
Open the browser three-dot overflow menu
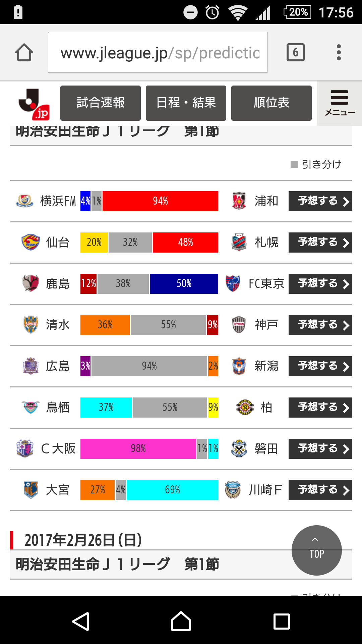coord(339,52)
